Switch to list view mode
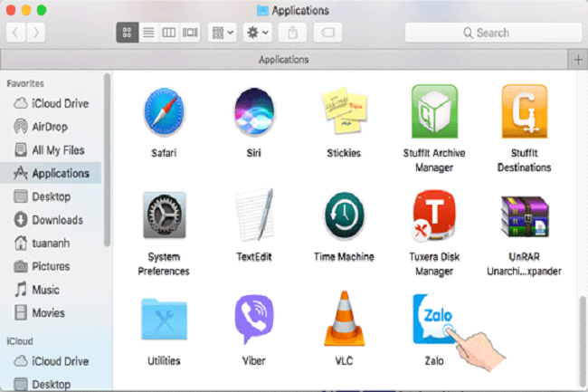The width and height of the screenshot is (588, 392). [147, 33]
